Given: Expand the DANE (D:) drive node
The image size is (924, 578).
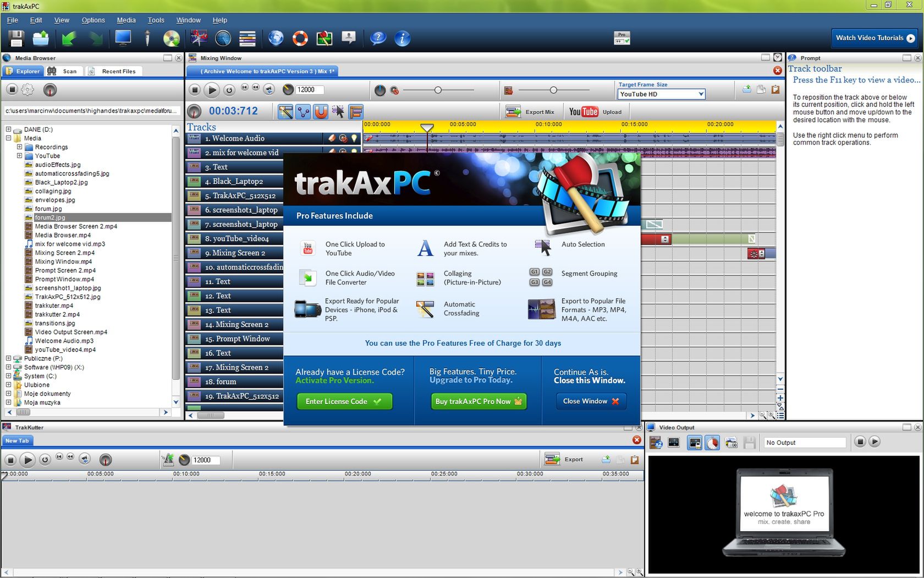Looking at the screenshot, I should tap(8, 129).
